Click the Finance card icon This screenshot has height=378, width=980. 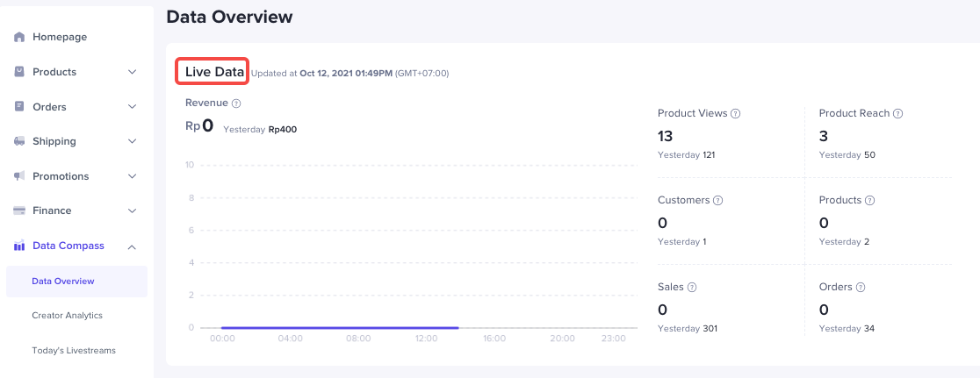tap(19, 210)
